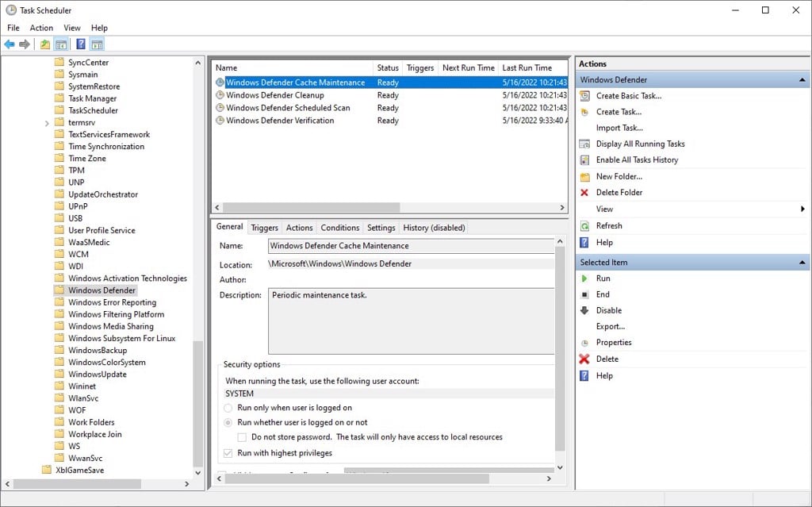Collapse the Selected Item section
Viewport: 812px width, 507px height.
(x=802, y=263)
